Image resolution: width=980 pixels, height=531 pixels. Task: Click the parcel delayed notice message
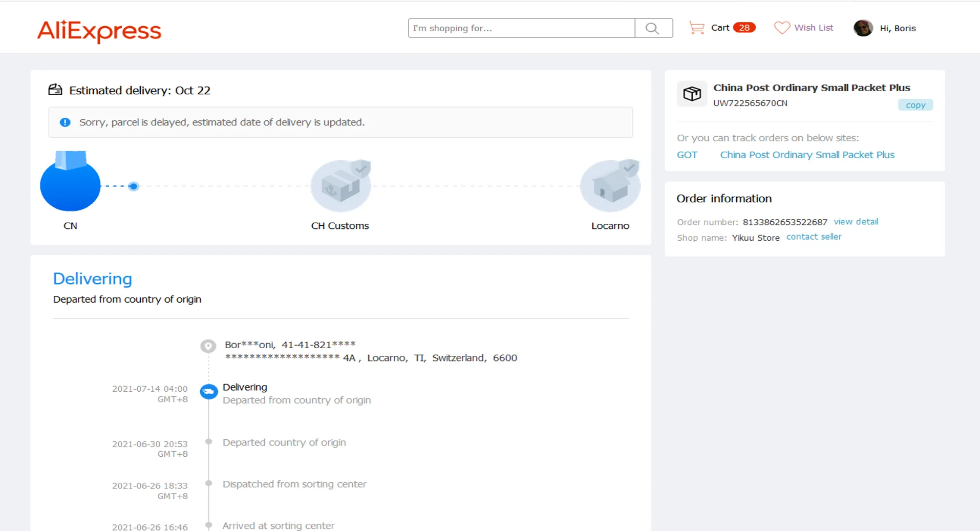[x=222, y=122]
